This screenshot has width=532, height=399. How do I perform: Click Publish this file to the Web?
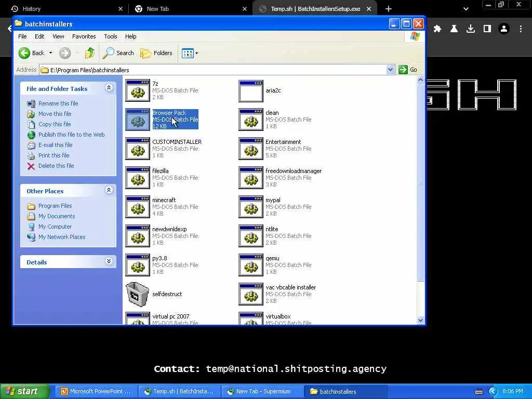(71, 135)
